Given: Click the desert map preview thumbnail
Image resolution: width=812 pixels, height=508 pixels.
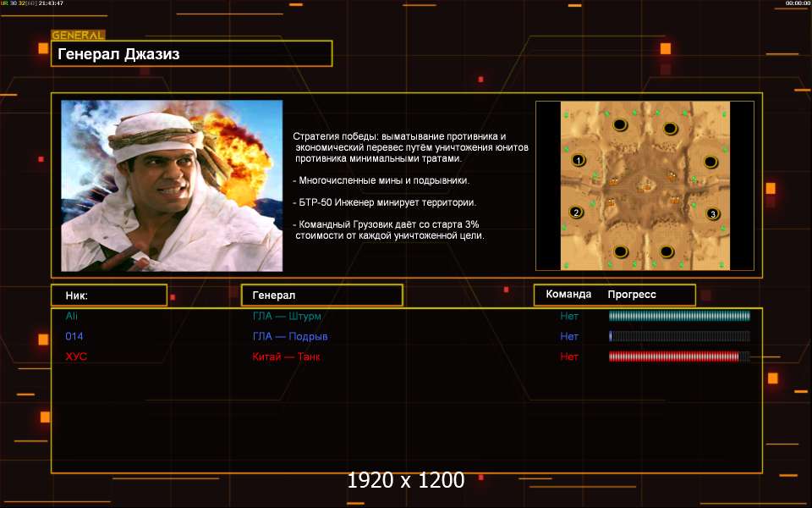Looking at the screenshot, I should [645, 185].
